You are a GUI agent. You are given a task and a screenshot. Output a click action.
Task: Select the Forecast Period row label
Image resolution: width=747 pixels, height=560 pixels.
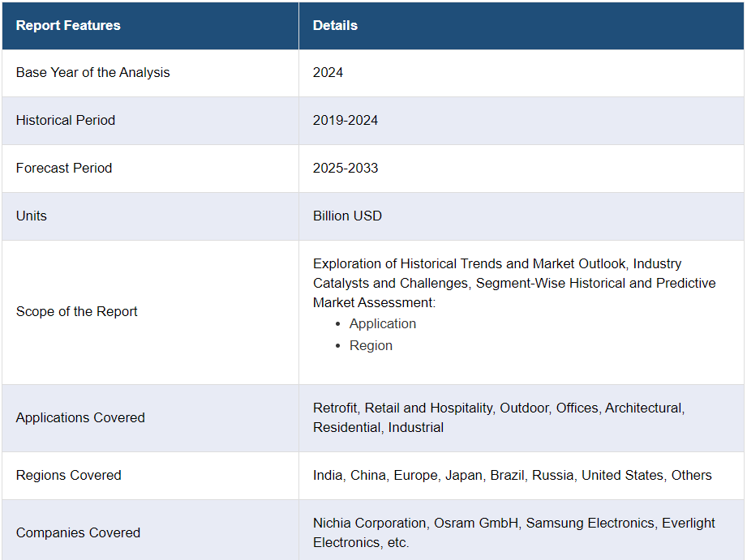64,168
